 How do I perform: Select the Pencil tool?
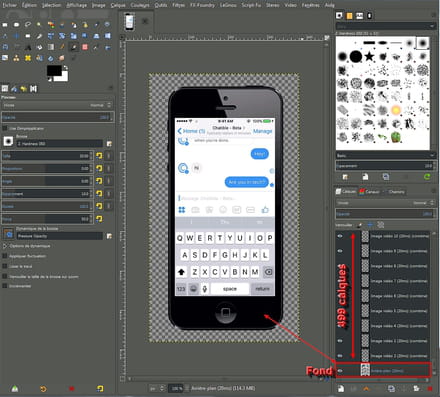coord(62,47)
